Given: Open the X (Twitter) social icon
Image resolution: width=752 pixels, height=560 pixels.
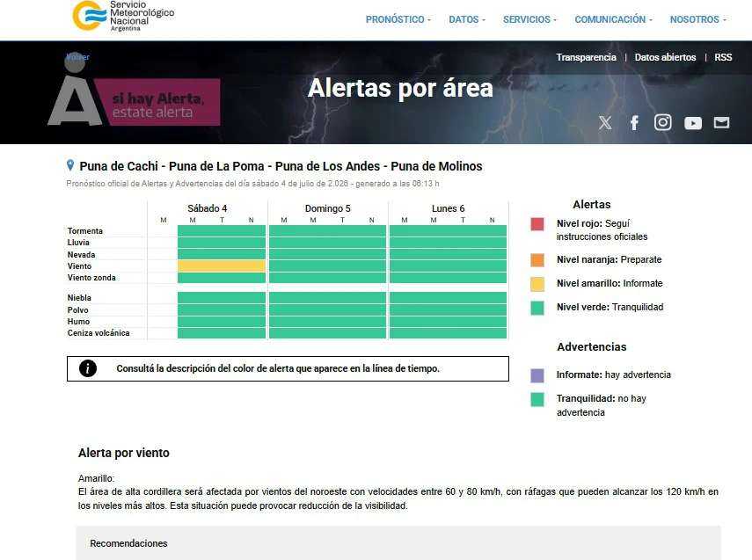Looking at the screenshot, I should pos(605,123).
